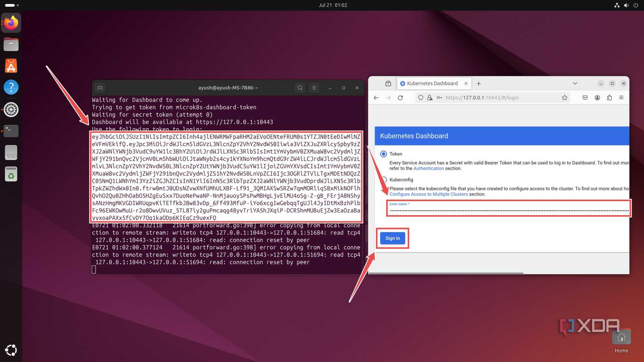This screenshot has width=644, height=362.
Task: Open the Trash icon in the dock
Action: pyautogui.click(x=11, y=174)
